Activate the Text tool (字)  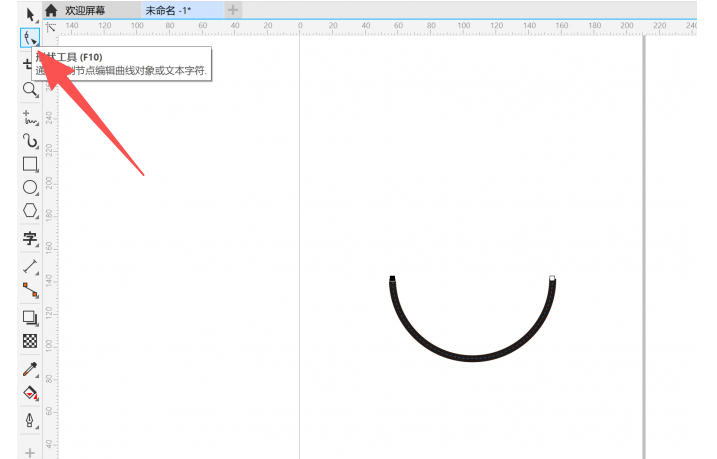[x=30, y=239]
